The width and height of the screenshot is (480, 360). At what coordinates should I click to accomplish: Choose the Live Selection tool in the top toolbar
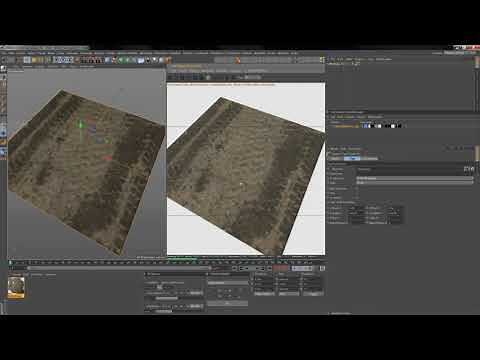coord(19,60)
